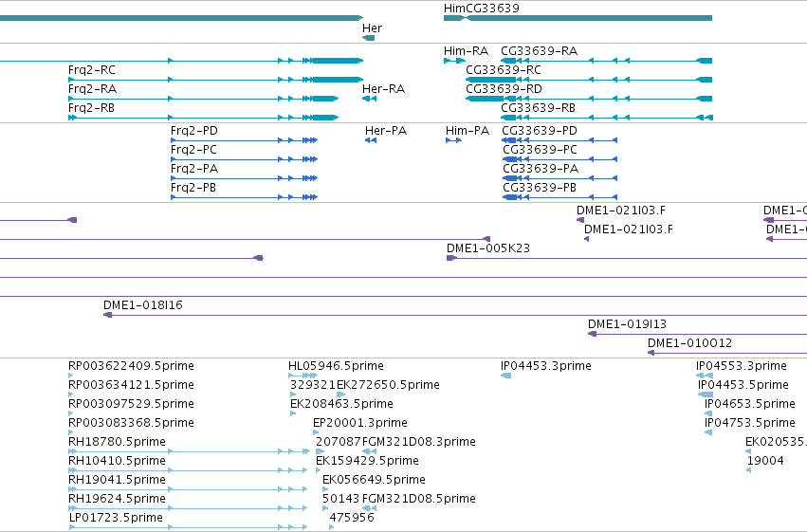
Task: Select the Frq2-PD protein label
Action: (x=194, y=131)
